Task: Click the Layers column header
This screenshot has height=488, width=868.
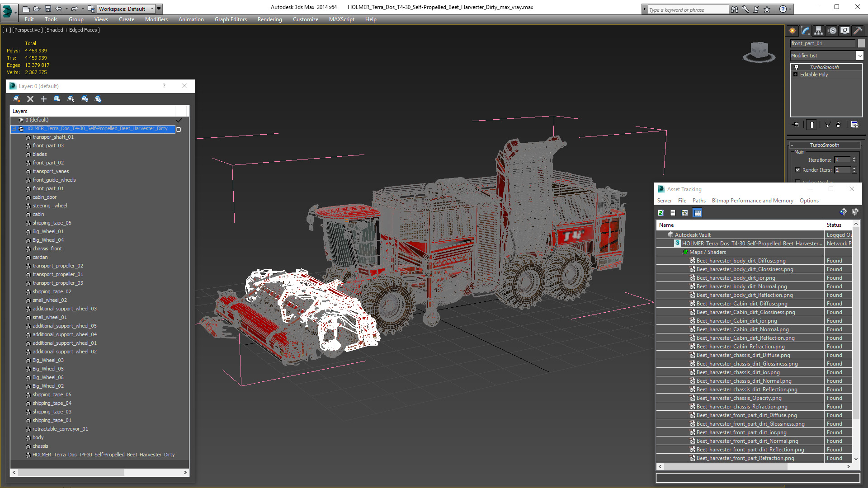Action: tap(93, 111)
